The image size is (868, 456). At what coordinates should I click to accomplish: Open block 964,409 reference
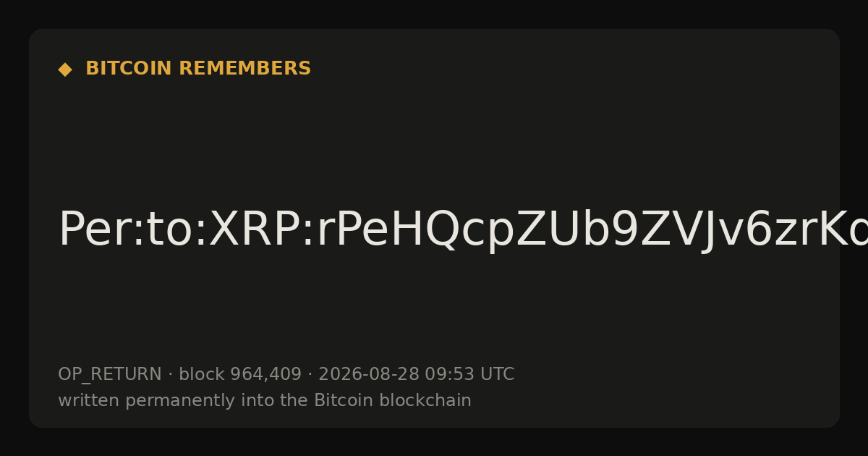click(240, 375)
